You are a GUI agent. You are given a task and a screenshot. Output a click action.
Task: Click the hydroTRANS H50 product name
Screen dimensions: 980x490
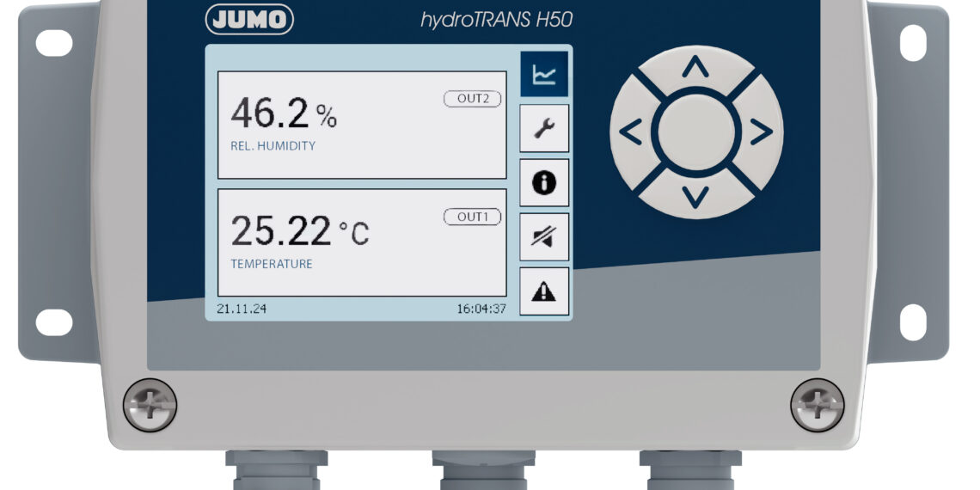click(496, 21)
